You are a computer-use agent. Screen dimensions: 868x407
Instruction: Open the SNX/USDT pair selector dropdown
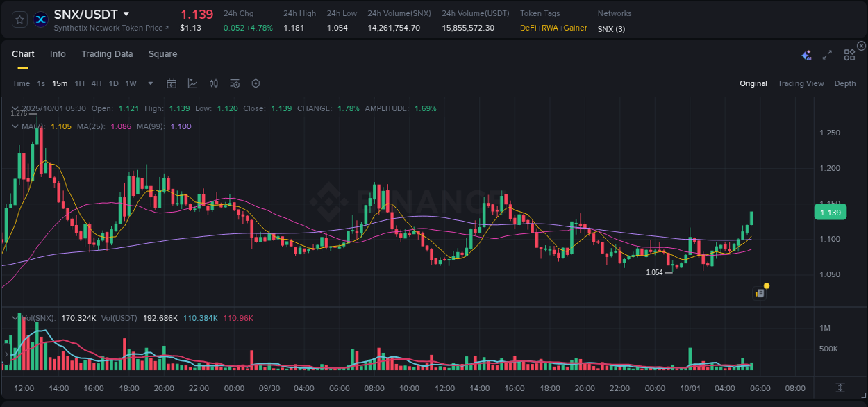point(126,13)
